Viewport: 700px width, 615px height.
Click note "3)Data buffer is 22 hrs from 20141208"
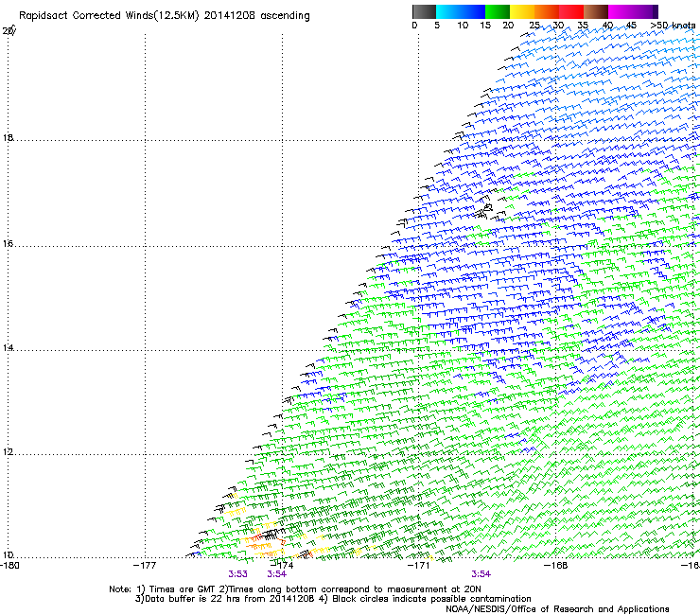225,599
